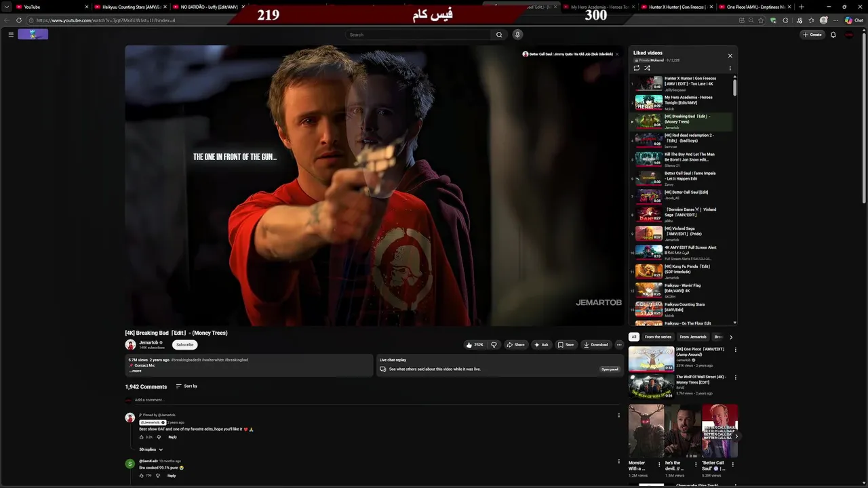
Task: Open browser settings and more menu
Action: coord(836,20)
